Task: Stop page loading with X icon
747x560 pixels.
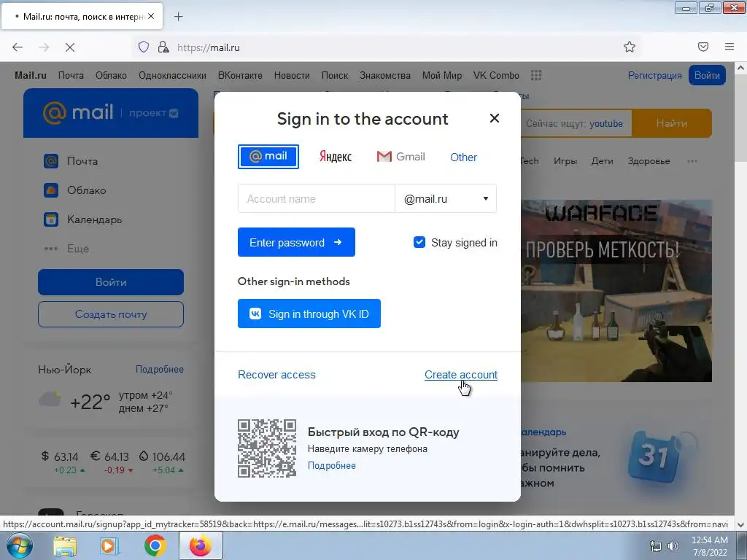Action: point(70,47)
